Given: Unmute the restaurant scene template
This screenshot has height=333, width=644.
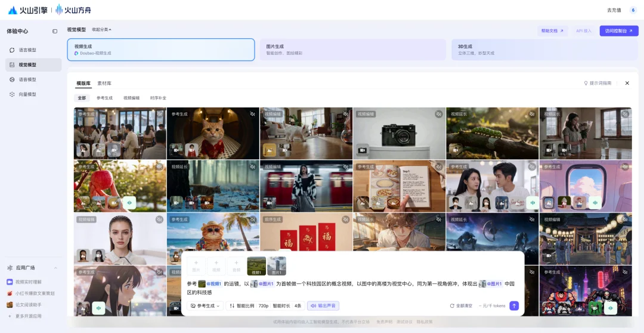Looking at the screenshot, I should click(x=159, y=114).
